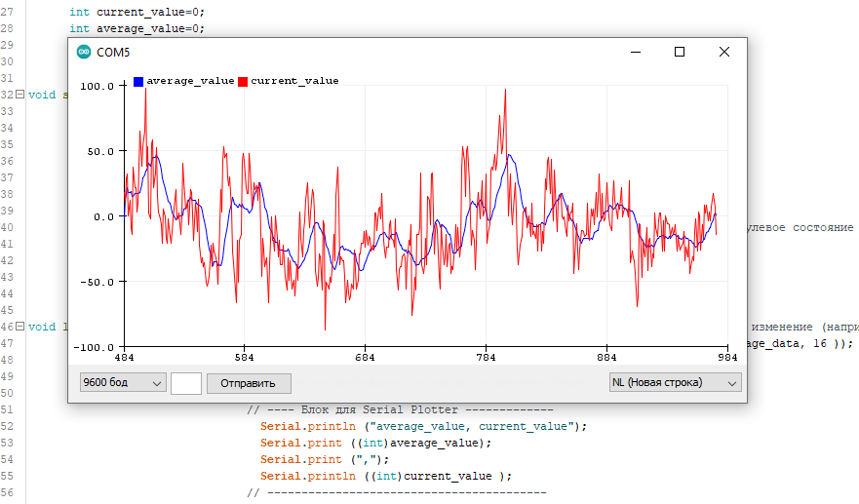Click the line 'int average_value=0;' in editor
The width and height of the screenshot is (859, 504).
(x=137, y=28)
